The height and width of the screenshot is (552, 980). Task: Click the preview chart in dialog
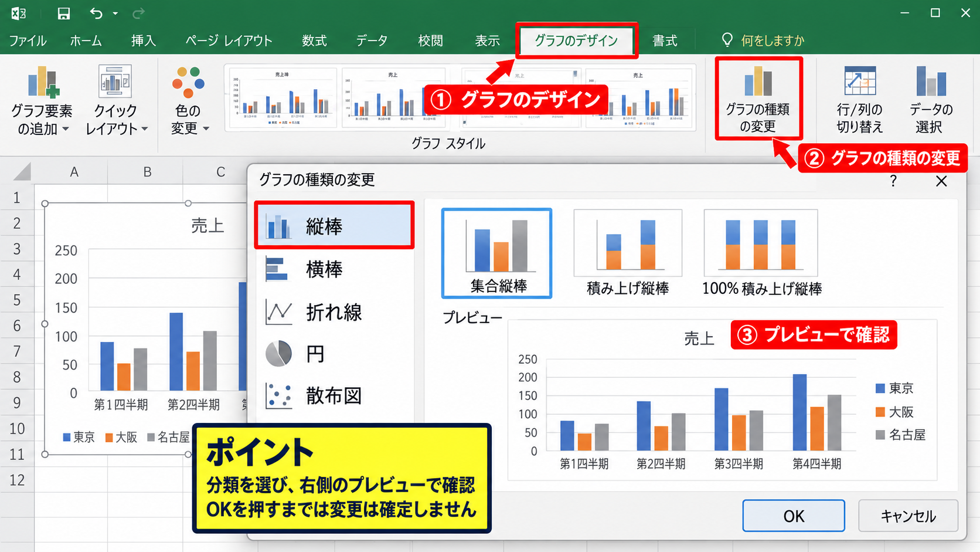click(x=722, y=400)
